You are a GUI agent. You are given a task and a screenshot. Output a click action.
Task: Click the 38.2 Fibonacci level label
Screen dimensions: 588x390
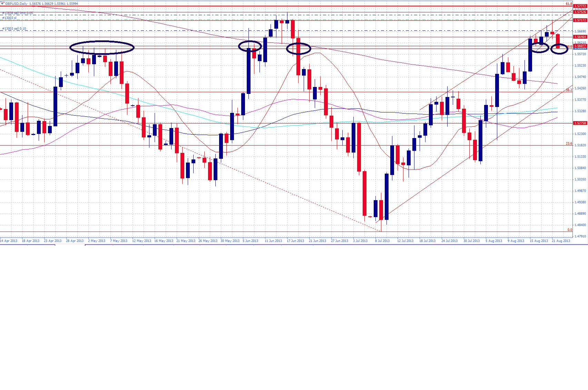click(569, 90)
